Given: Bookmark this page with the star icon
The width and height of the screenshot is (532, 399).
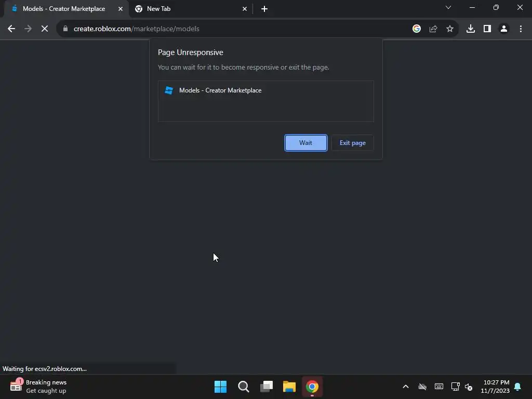Looking at the screenshot, I should [x=450, y=29].
